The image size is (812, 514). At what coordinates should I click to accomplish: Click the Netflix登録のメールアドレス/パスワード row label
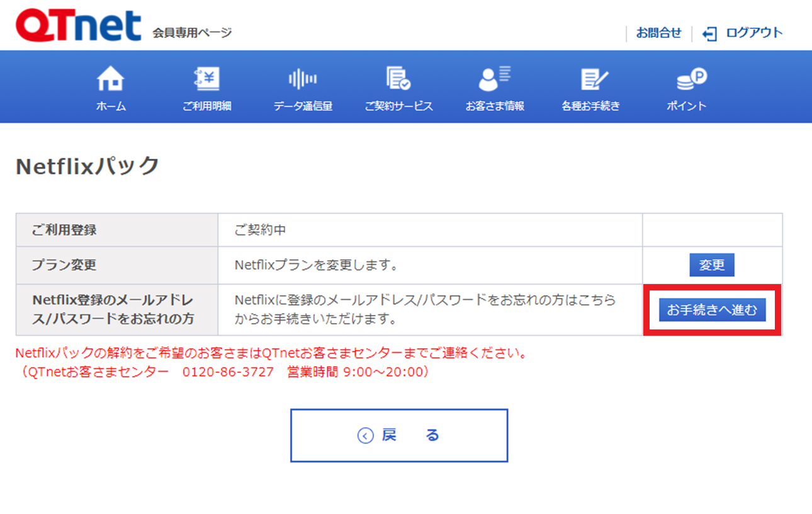[113, 309]
